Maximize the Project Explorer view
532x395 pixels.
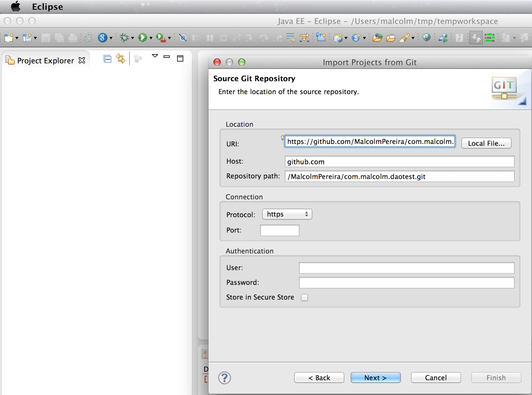tap(180, 59)
